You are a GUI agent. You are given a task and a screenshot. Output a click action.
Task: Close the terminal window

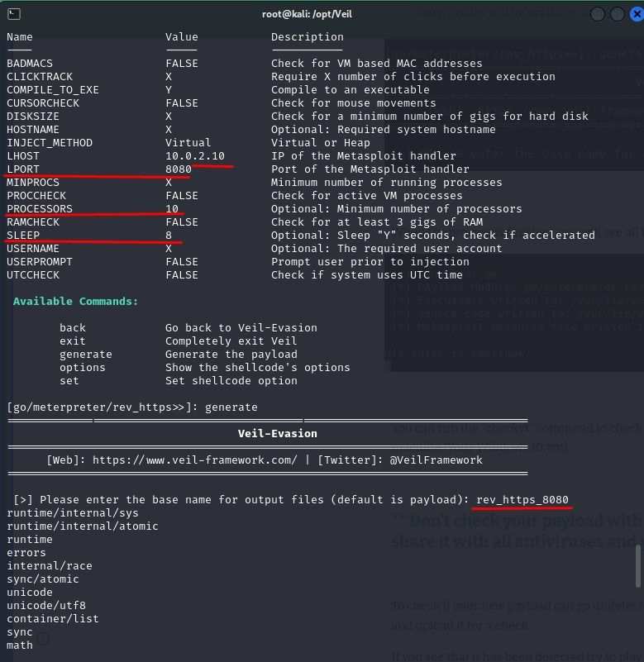(x=637, y=14)
